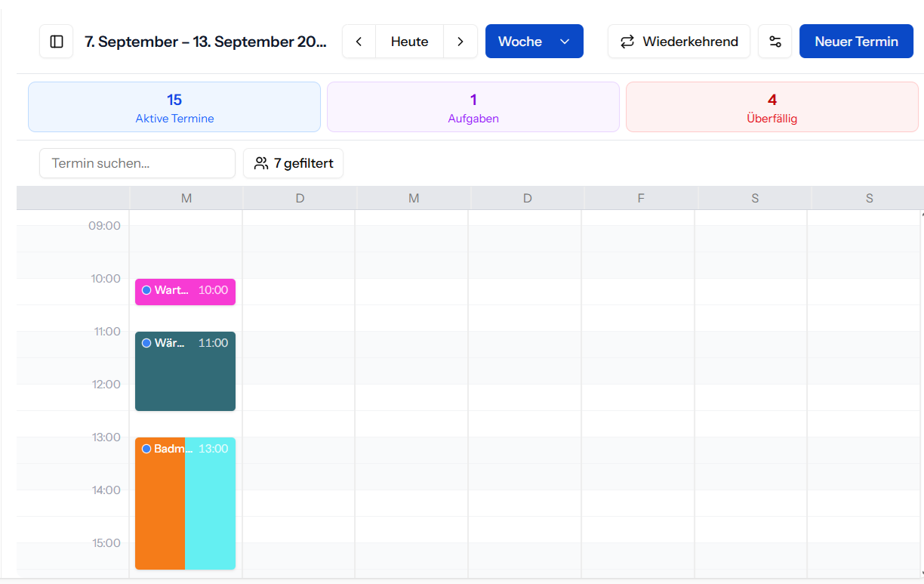Create appointment with Neuer Termin

click(856, 42)
